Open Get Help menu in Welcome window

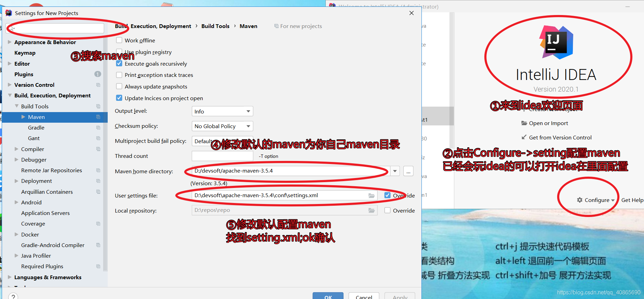pyautogui.click(x=632, y=200)
